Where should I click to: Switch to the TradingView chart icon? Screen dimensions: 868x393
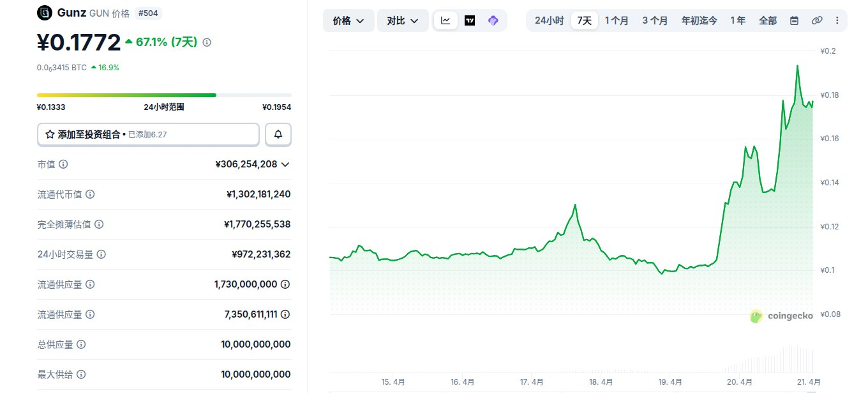[470, 20]
